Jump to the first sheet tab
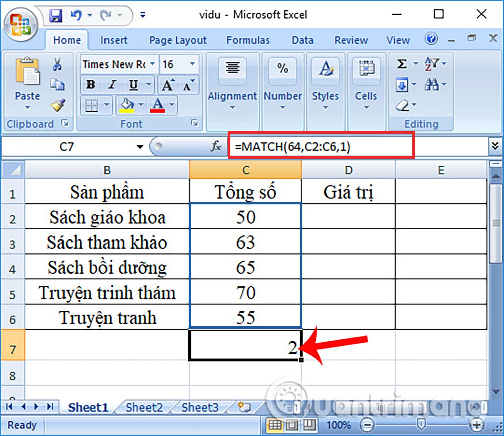 coord(9,407)
